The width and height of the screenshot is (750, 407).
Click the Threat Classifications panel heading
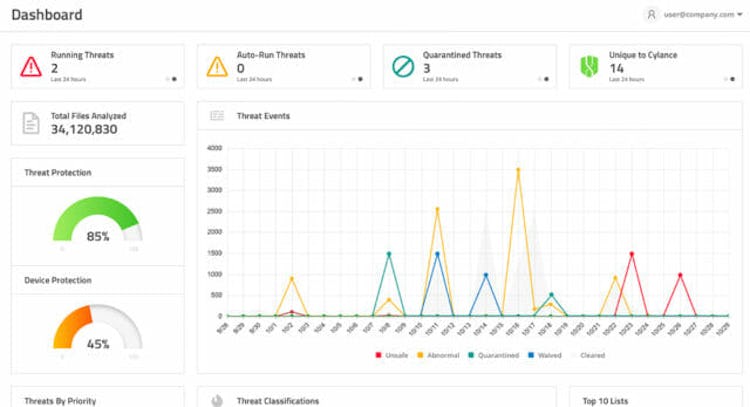click(x=277, y=401)
